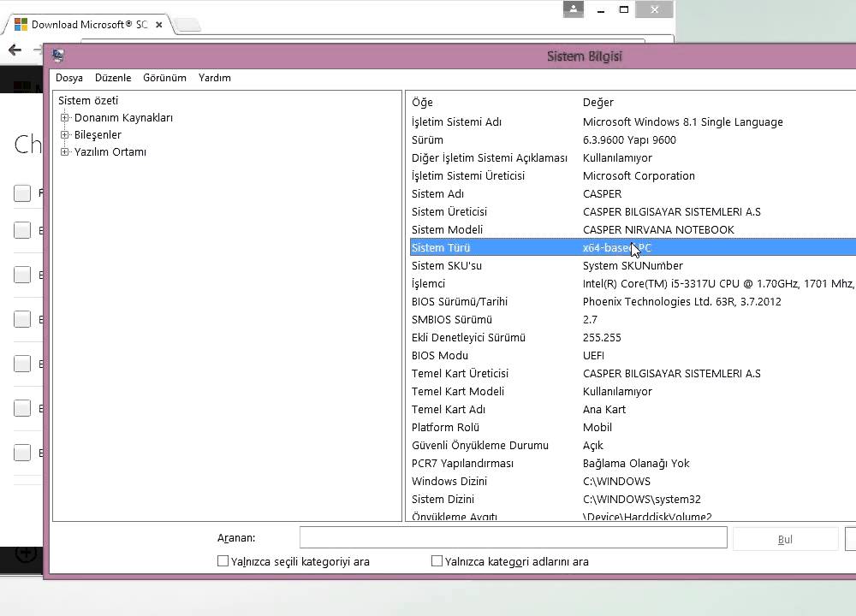The image size is (856, 616).
Task: Expand the Bileşenler tree node
Action: (64, 135)
